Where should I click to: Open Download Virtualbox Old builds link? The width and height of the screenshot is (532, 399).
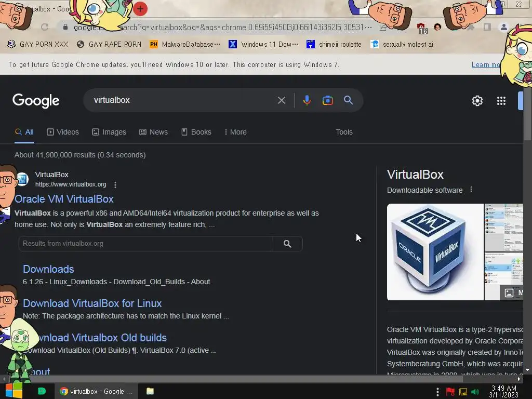100,338
